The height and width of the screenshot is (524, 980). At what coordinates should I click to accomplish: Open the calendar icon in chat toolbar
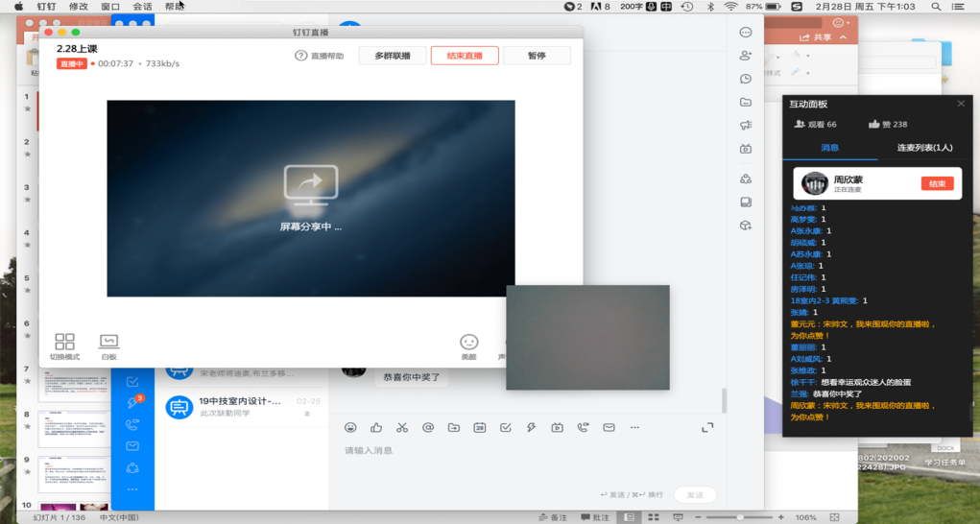click(x=479, y=427)
